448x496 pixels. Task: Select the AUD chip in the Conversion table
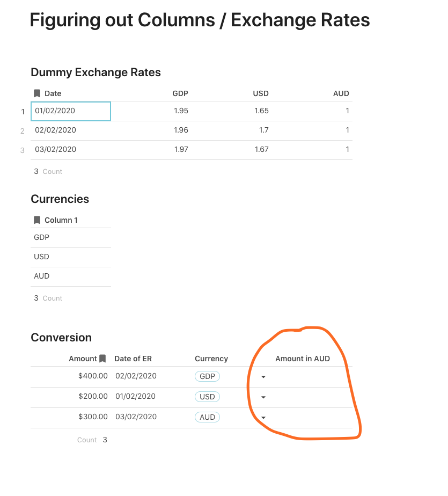pyautogui.click(x=207, y=417)
